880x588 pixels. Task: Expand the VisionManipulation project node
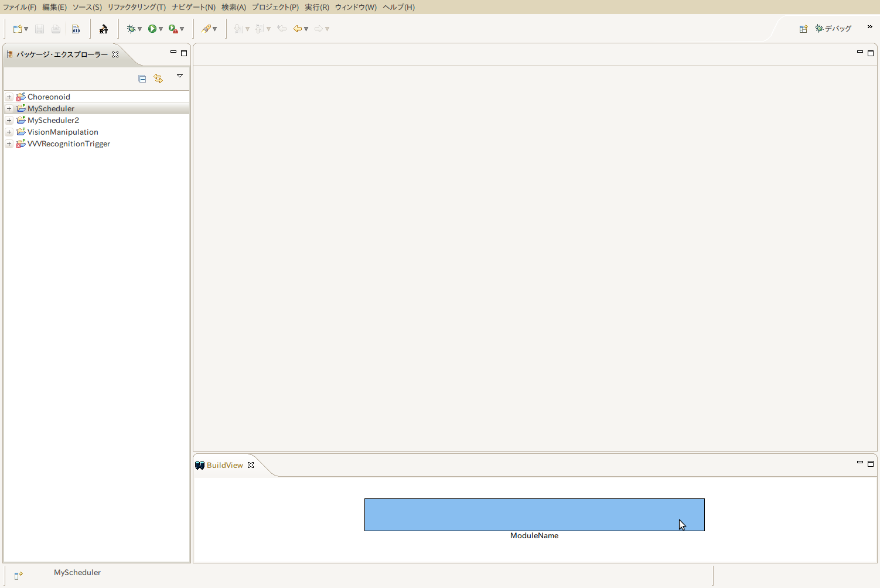pyautogui.click(x=9, y=132)
